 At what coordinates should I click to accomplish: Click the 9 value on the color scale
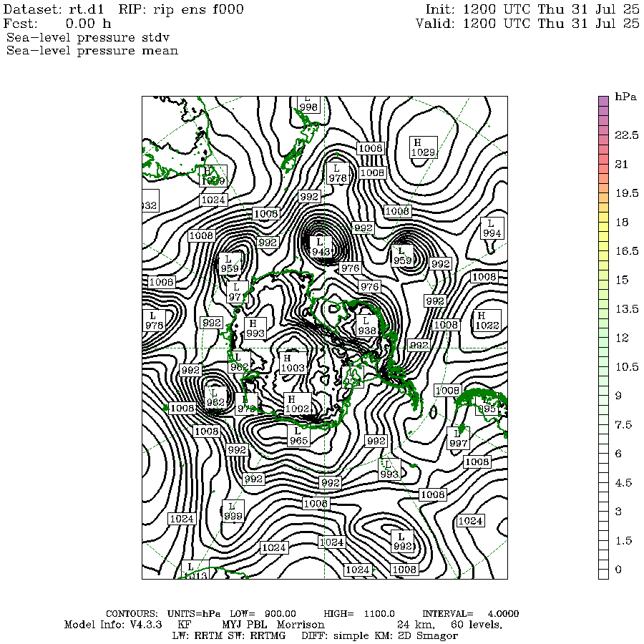click(618, 396)
